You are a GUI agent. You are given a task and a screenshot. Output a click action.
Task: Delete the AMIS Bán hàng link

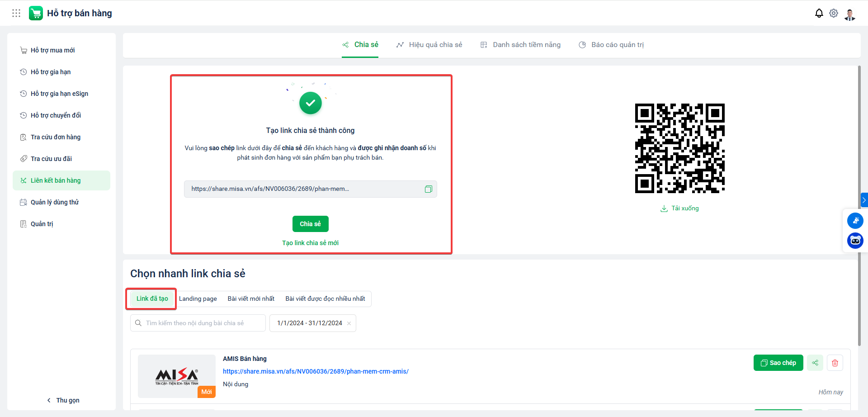(835, 363)
